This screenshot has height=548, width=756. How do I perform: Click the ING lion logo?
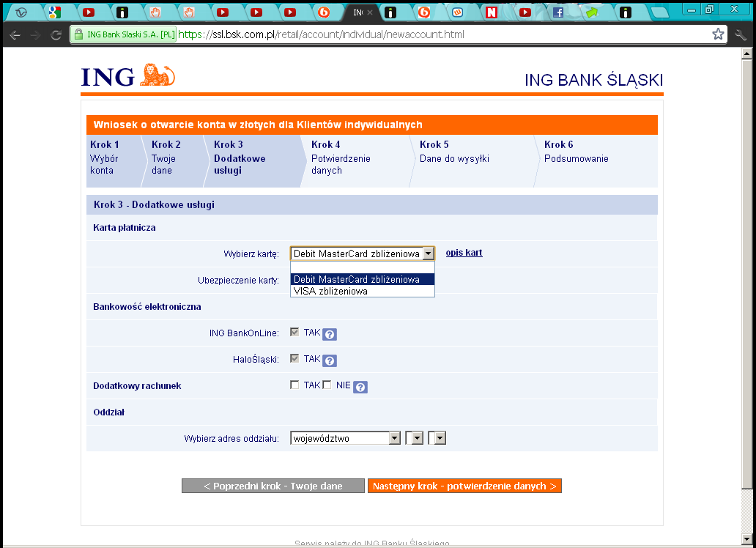click(157, 75)
